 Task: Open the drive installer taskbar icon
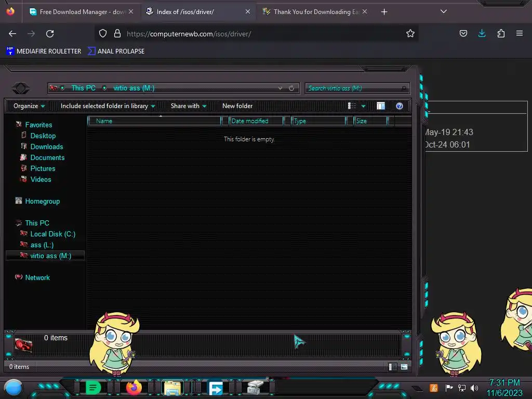(255, 388)
